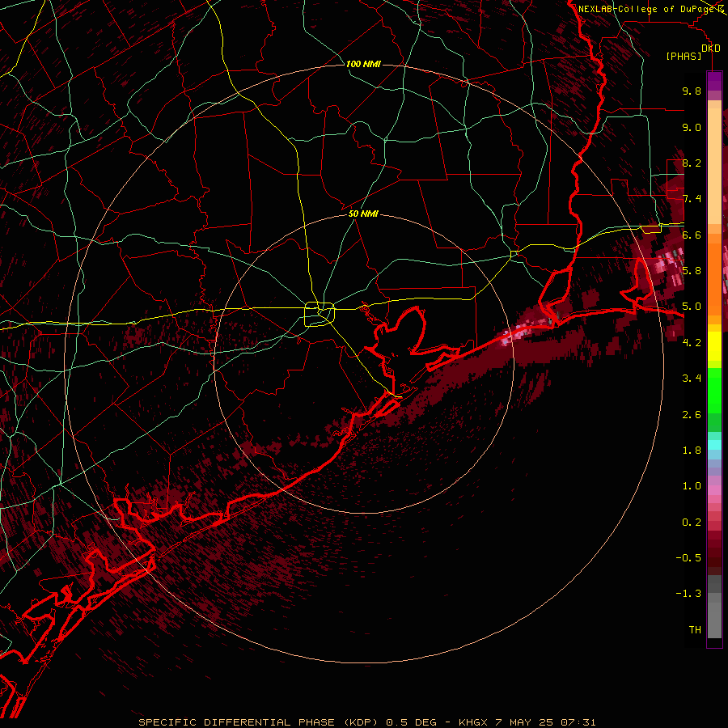Click the "7 MAY 25 07:31" timestamp

545,722
